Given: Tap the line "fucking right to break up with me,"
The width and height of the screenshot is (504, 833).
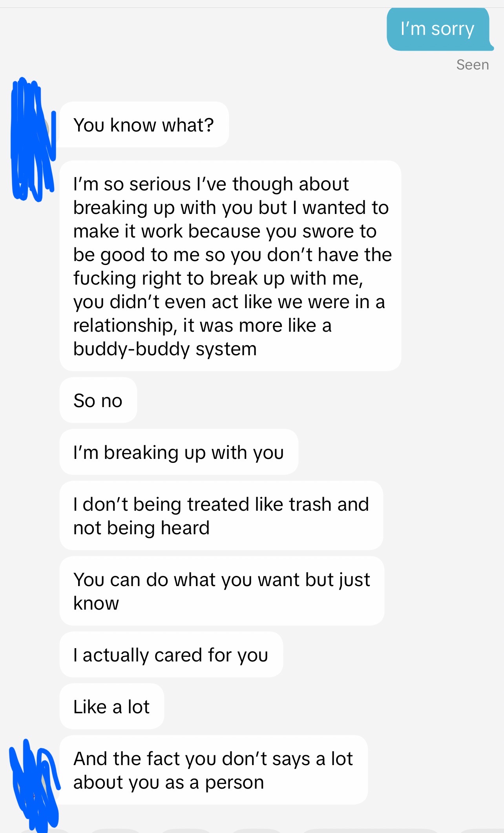Looking at the screenshot, I should tap(218, 278).
